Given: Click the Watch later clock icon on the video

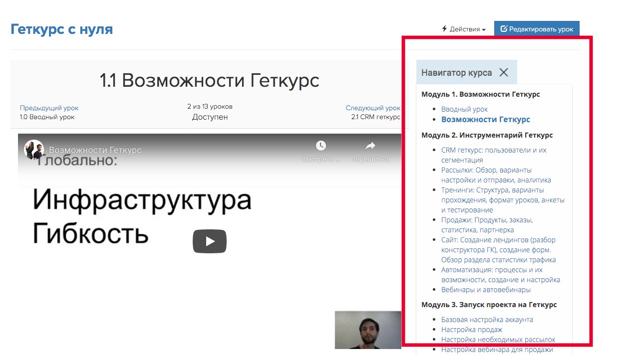Looking at the screenshot, I should pyautogui.click(x=321, y=146).
